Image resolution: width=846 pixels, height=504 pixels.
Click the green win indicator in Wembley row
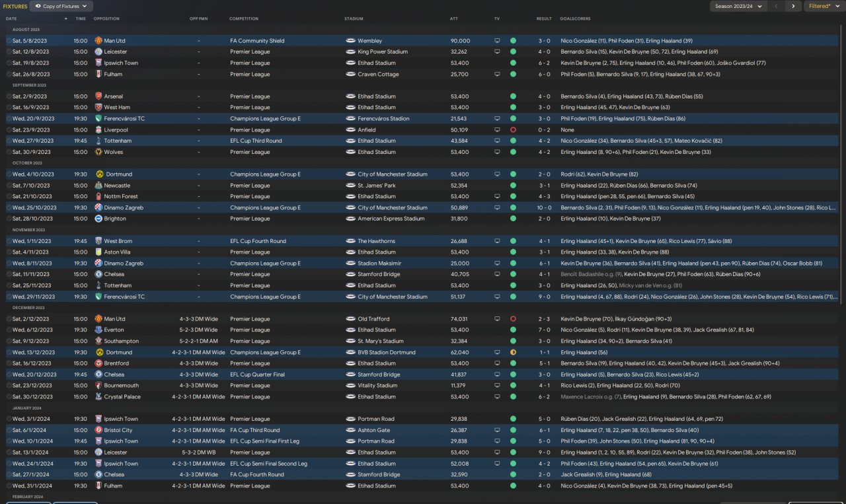[x=513, y=41]
